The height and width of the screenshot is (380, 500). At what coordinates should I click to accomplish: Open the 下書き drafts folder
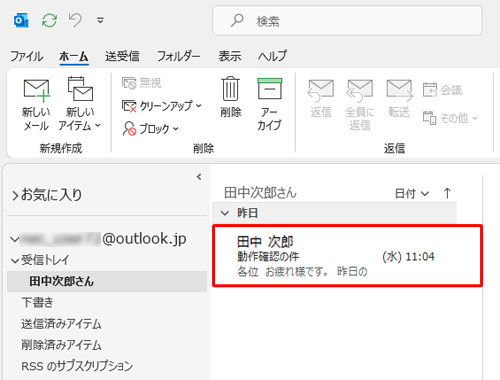point(37,302)
